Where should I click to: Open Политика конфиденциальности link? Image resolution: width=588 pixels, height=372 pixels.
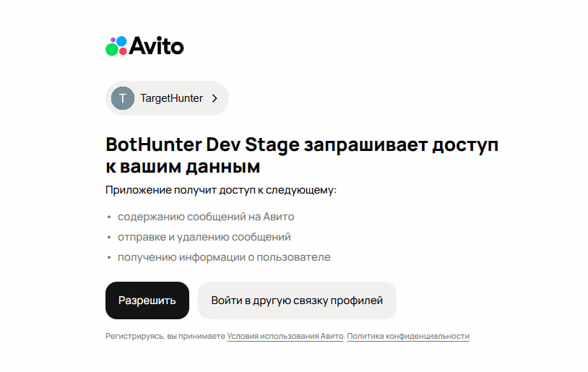(x=408, y=336)
